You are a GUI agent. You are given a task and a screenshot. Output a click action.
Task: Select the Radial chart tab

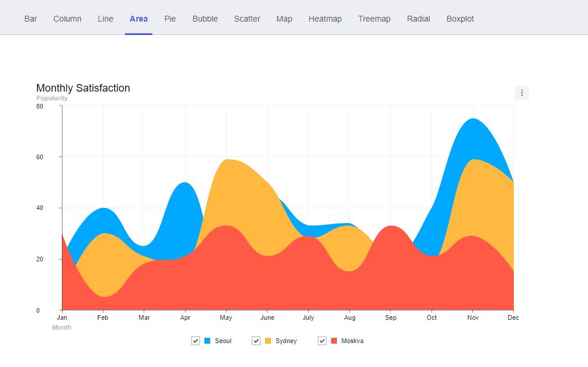[419, 19]
